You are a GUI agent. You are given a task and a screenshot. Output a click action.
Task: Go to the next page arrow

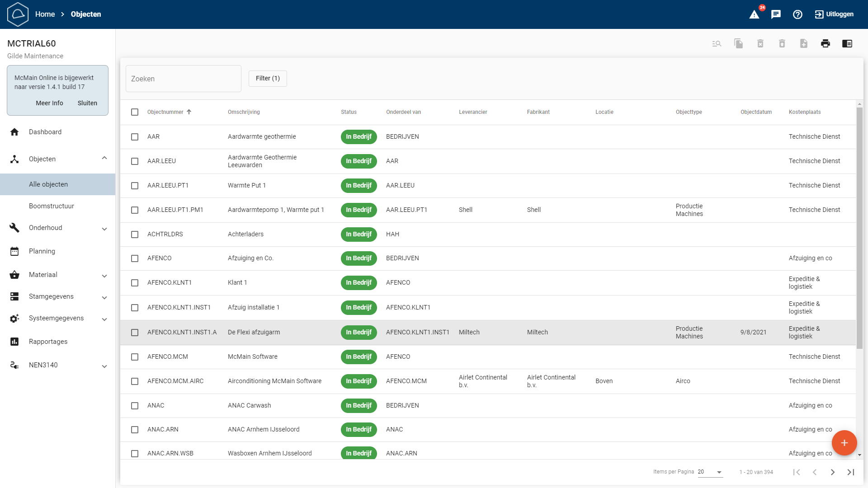pos(832,472)
